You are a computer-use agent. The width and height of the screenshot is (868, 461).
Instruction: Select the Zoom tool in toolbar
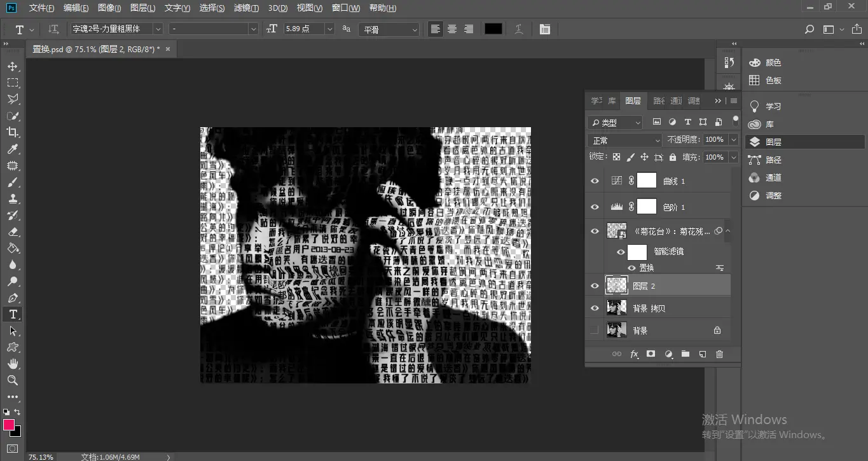[x=13, y=380]
